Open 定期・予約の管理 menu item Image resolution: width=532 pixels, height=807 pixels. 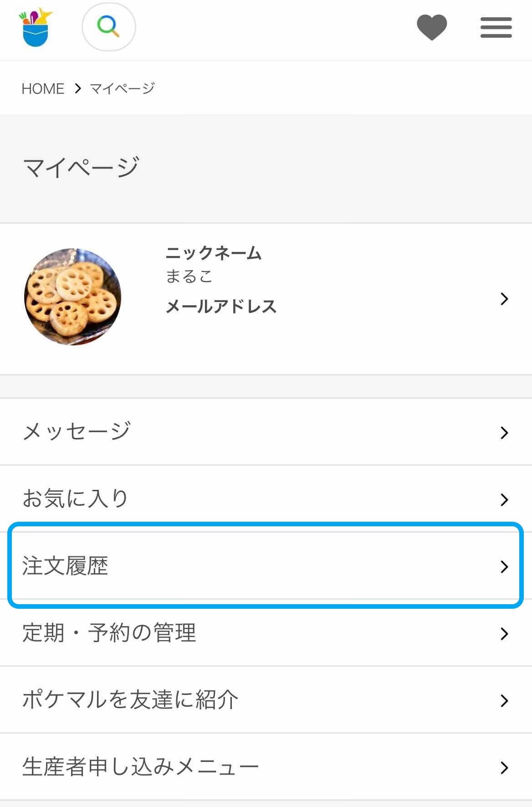click(109, 633)
